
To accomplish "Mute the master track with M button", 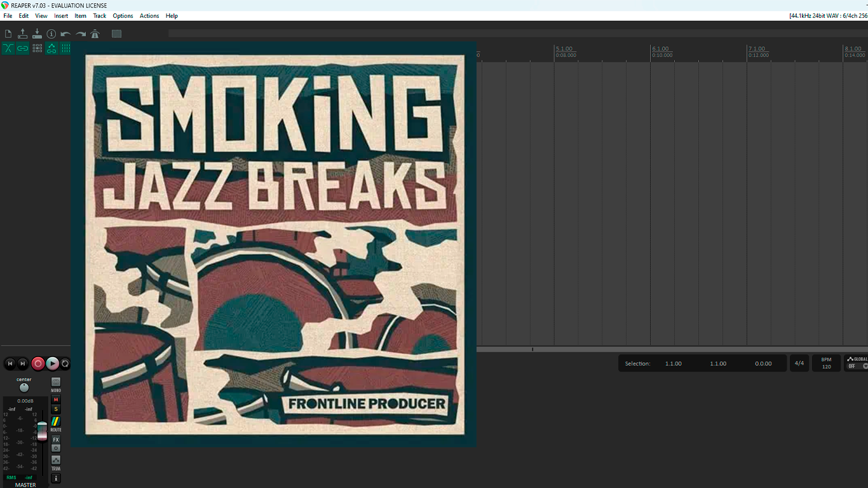I will [x=56, y=400].
